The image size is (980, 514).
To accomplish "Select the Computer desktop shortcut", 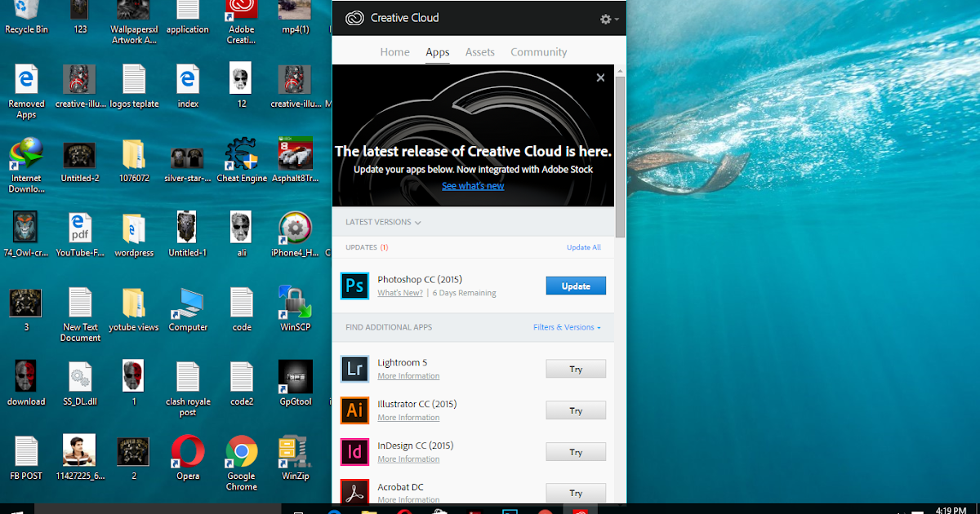I will (188, 309).
